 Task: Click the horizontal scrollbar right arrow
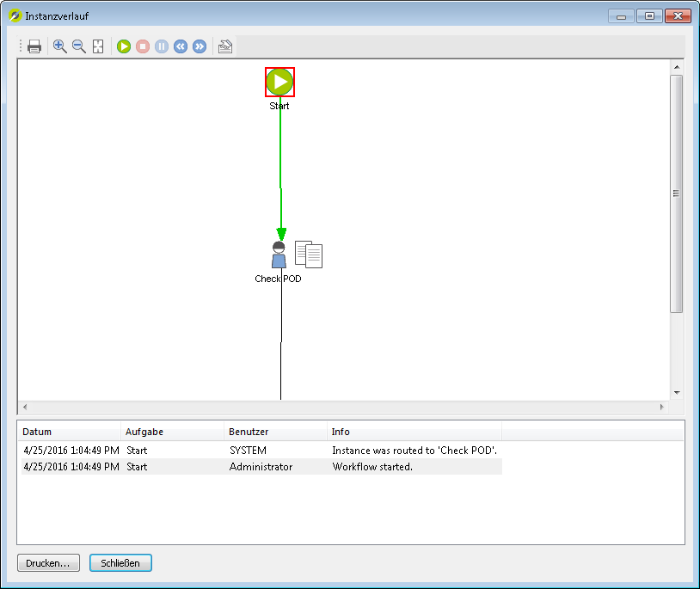coord(662,407)
